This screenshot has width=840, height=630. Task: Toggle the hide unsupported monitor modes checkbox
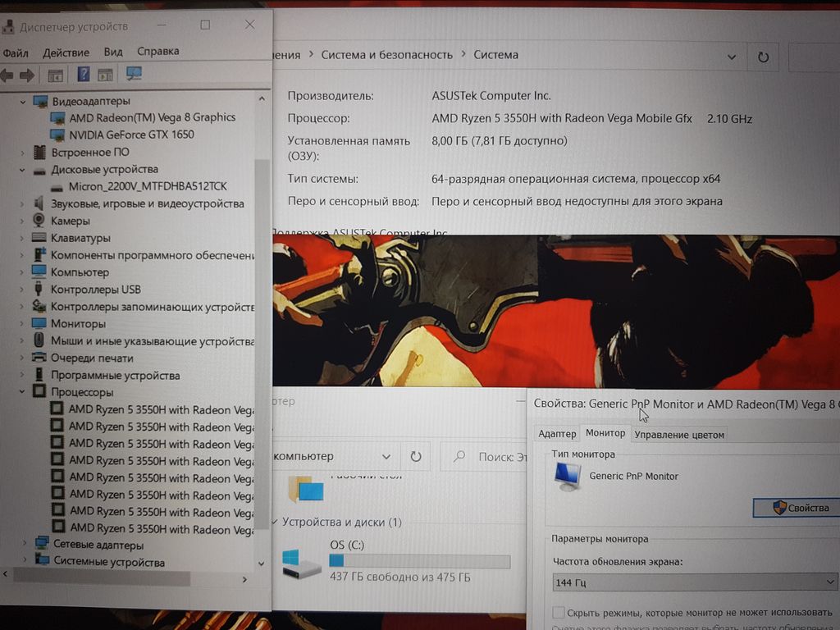point(559,613)
